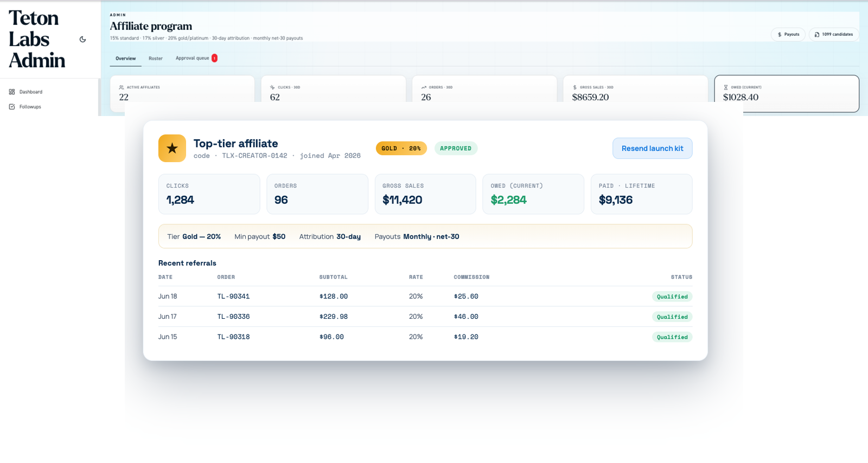Click the Top-tier affiliate heading
868x463 pixels.
click(236, 144)
